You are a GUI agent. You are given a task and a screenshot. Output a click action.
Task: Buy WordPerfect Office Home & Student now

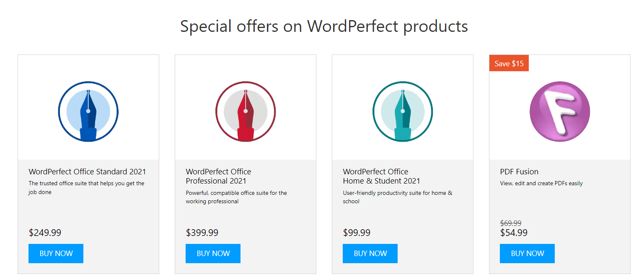point(370,254)
